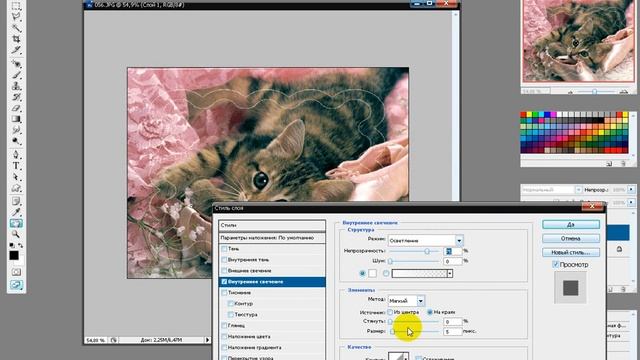640x360 pixels.
Task: Click the Navigator zoom slider
Action: tap(594, 91)
